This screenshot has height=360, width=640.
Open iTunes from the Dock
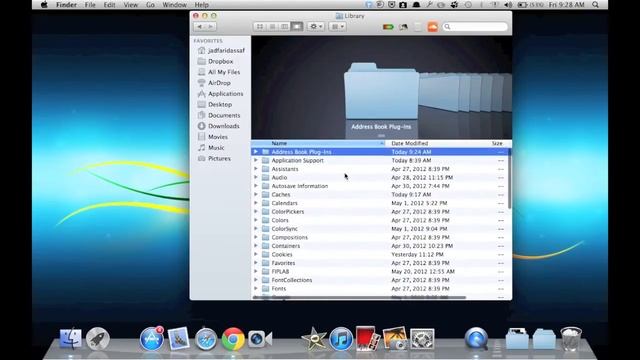coord(341,339)
